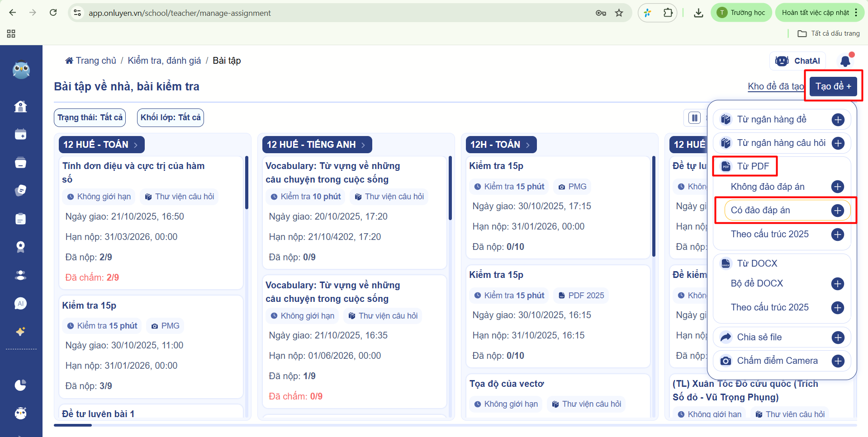The height and width of the screenshot is (437, 868).
Task: Open the calendar icon in sidebar
Action: 20,134
